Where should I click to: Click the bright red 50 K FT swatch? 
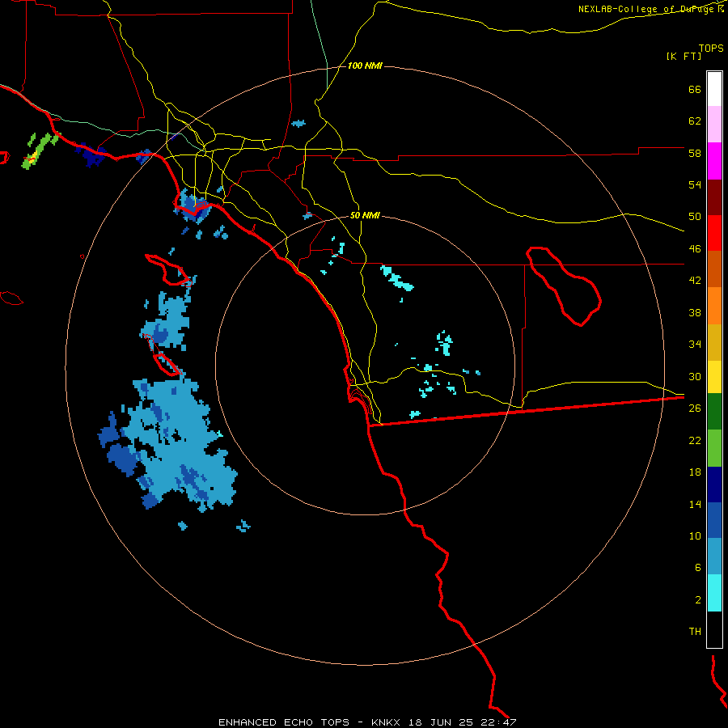[714, 233]
